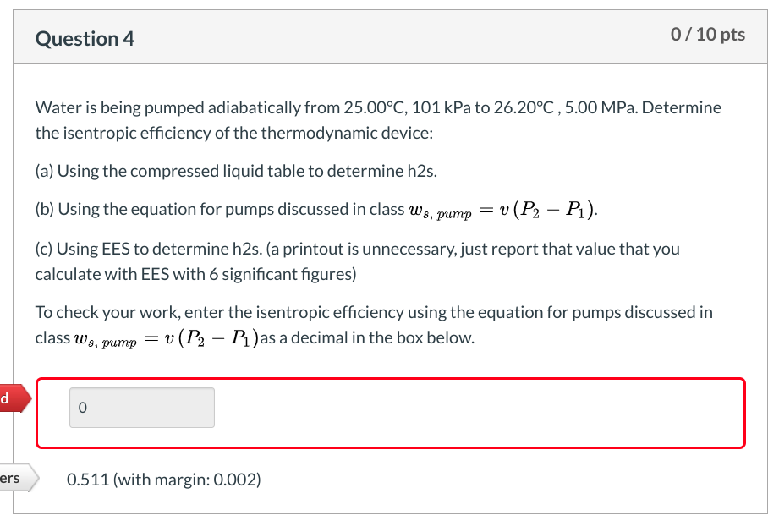Select the Question 4 heading
Viewport: 779px width, 532px height.
85,38
